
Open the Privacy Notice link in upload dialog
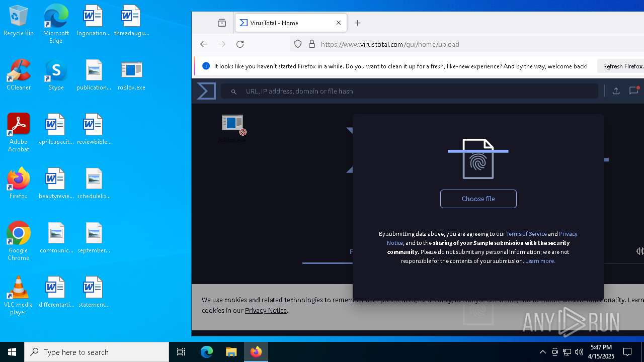pos(568,234)
